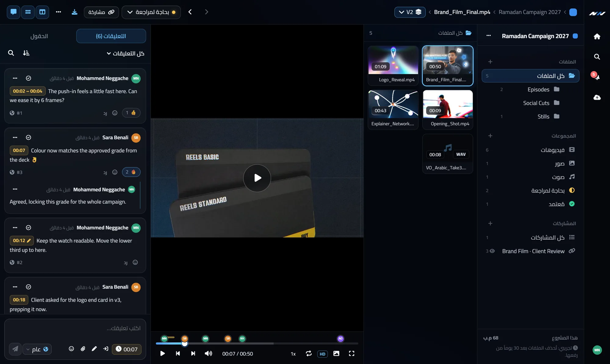Mark Sara's 00:07 comment as resolved

click(28, 137)
